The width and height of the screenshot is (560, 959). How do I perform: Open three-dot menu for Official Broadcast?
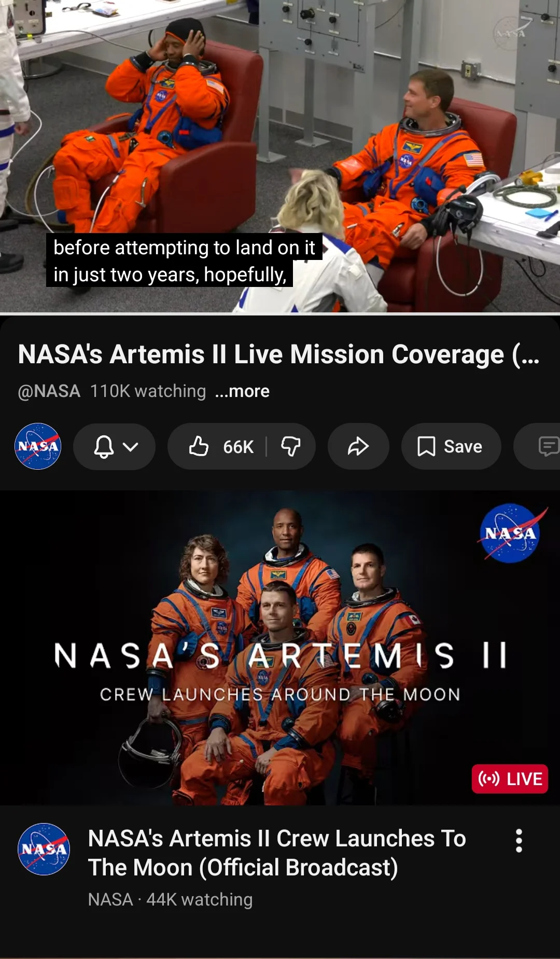tap(519, 840)
